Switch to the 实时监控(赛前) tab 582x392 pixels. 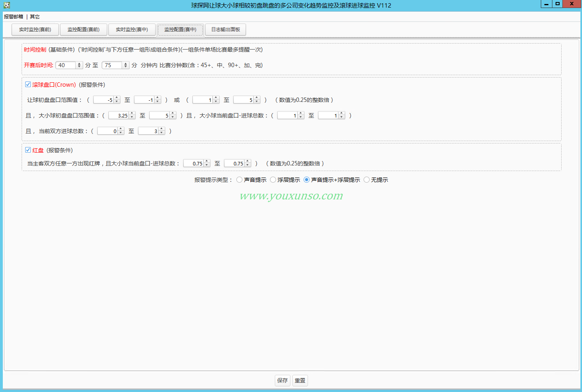[x=35, y=30]
